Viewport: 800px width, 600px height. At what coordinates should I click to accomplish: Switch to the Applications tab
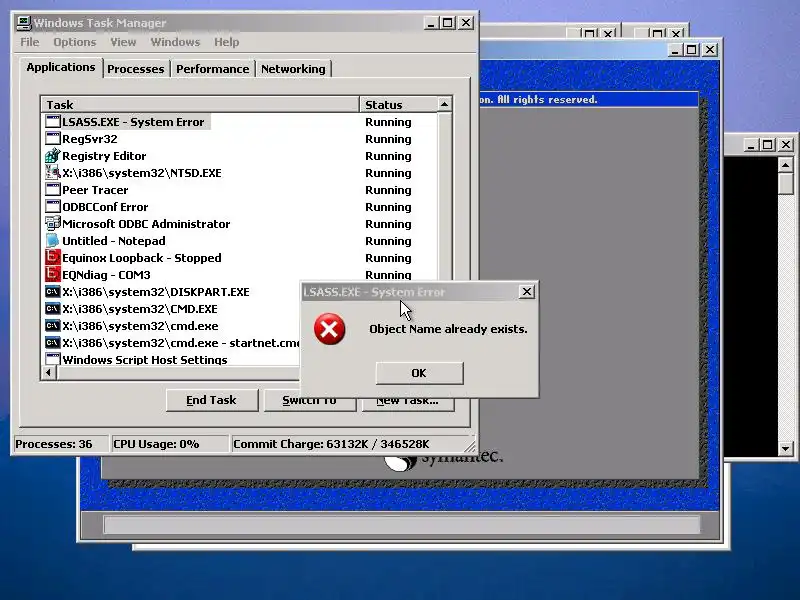click(61, 67)
